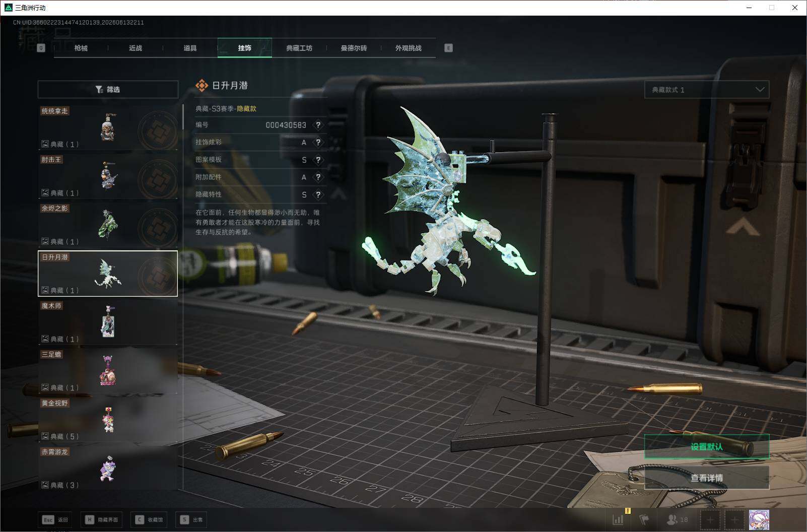Click the 设置默认 button
The image size is (807, 532).
coord(707,446)
